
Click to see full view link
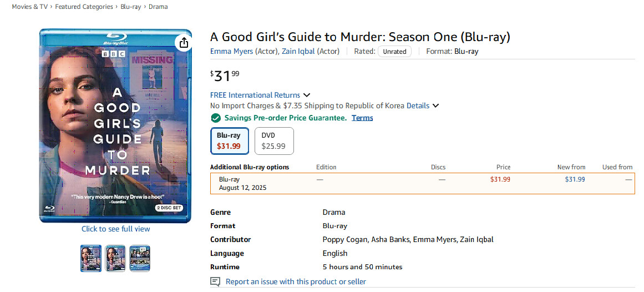pos(115,229)
